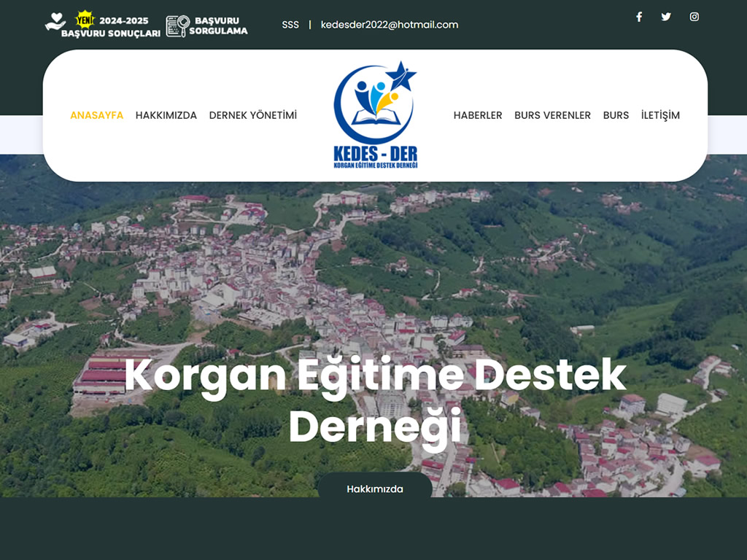The height and width of the screenshot is (560, 747).
Task: Open the SSS link in the top bar
Action: click(x=290, y=25)
